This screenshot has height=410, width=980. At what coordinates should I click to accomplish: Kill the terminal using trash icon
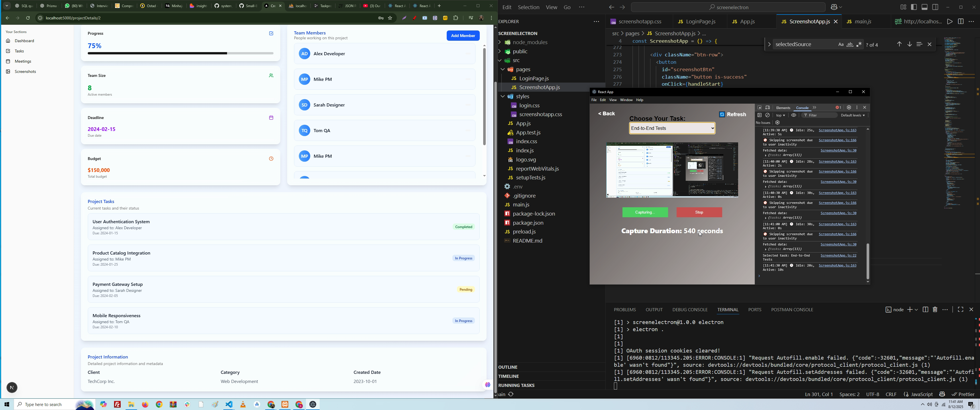pos(935,309)
